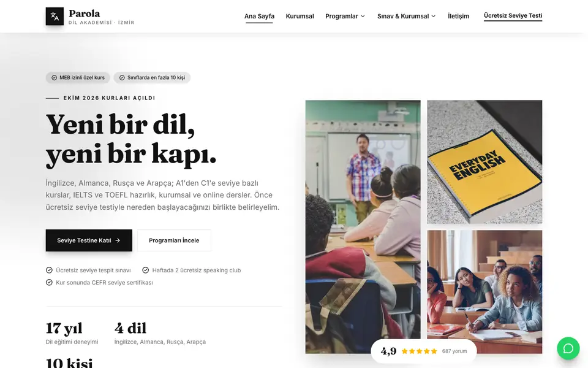
Task: Expand the Programlar dropdown chevron
Action: [363, 16]
